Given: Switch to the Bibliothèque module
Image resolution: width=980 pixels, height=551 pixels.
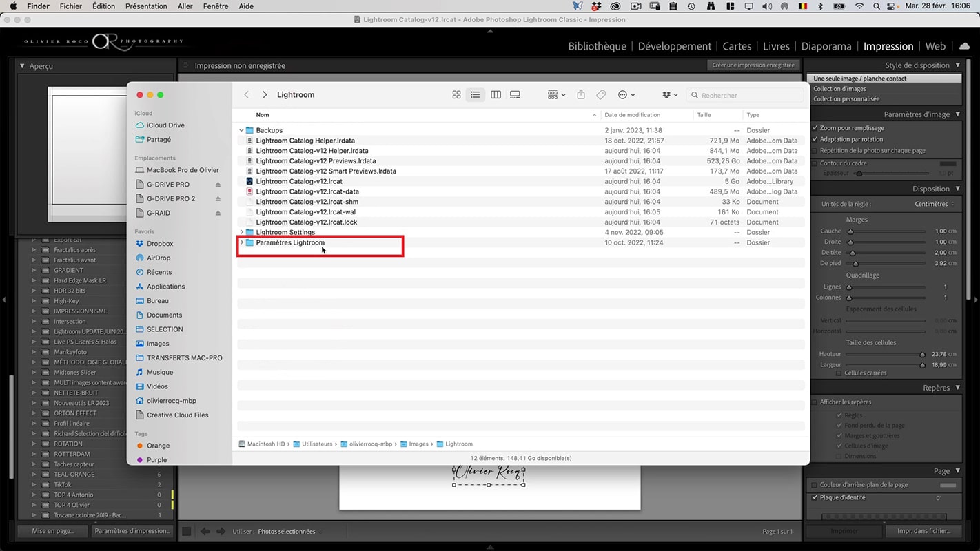Looking at the screenshot, I should [x=598, y=46].
